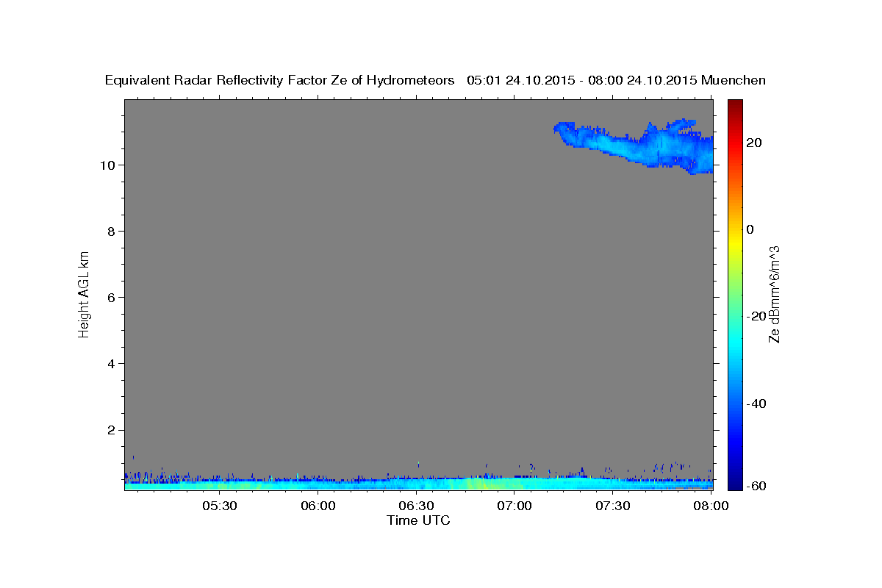The height and width of the screenshot is (588, 882).
Task: Click the colorbar value -40
Action: (x=757, y=404)
